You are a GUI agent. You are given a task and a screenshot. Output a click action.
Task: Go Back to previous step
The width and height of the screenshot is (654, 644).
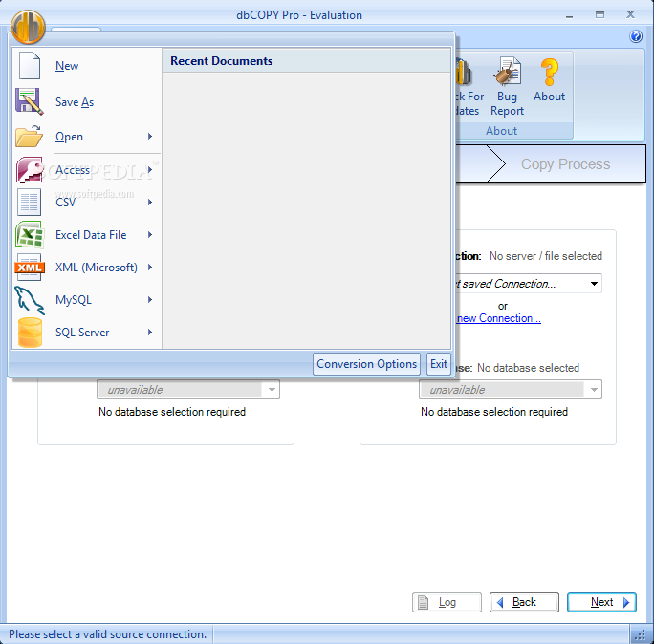point(524,602)
